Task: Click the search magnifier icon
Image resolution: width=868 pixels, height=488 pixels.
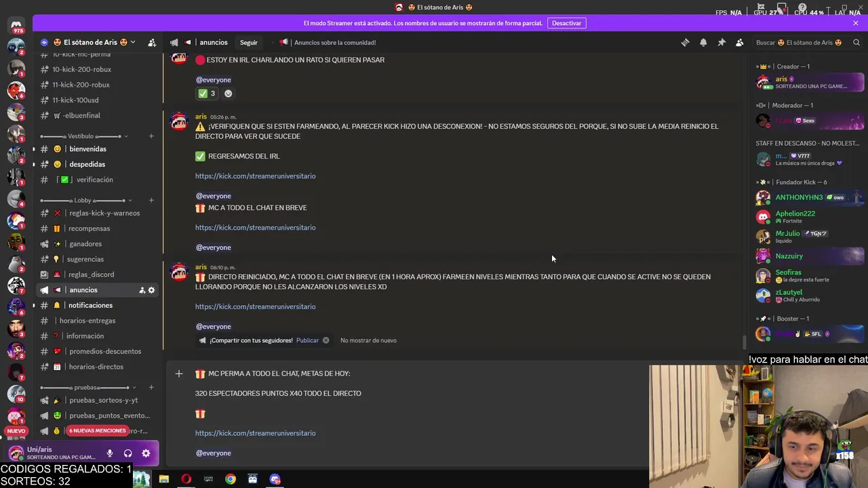Action: click(x=855, y=42)
